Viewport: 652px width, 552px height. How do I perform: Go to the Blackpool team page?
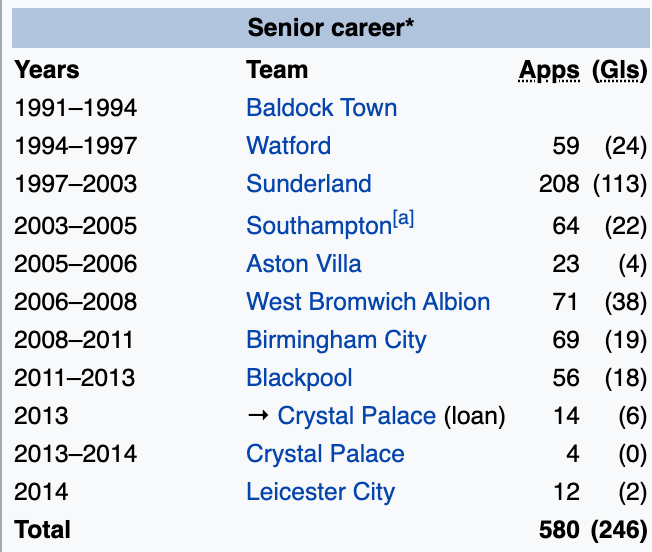click(x=299, y=378)
